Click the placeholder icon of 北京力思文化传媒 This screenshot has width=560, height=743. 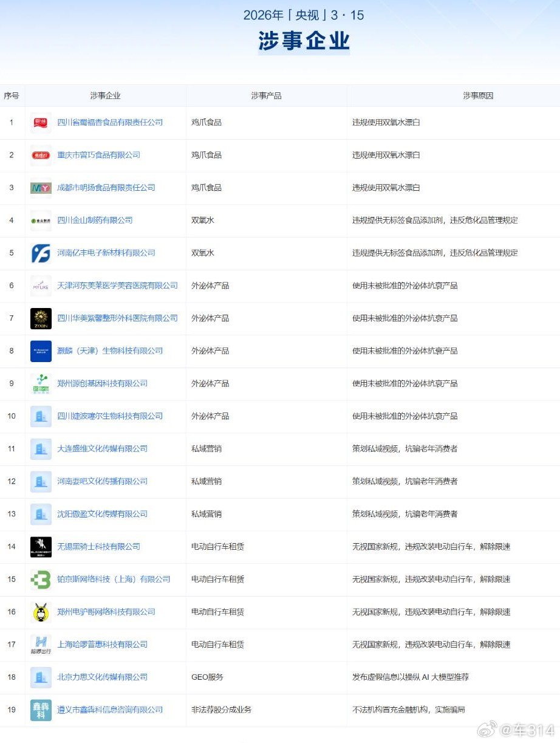pos(41,677)
